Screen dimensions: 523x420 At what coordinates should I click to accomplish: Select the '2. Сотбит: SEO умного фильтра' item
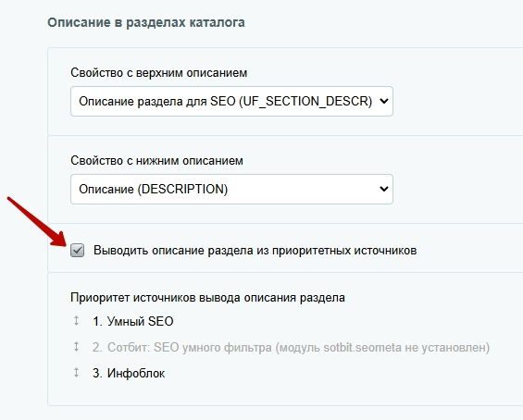[291, 347]
